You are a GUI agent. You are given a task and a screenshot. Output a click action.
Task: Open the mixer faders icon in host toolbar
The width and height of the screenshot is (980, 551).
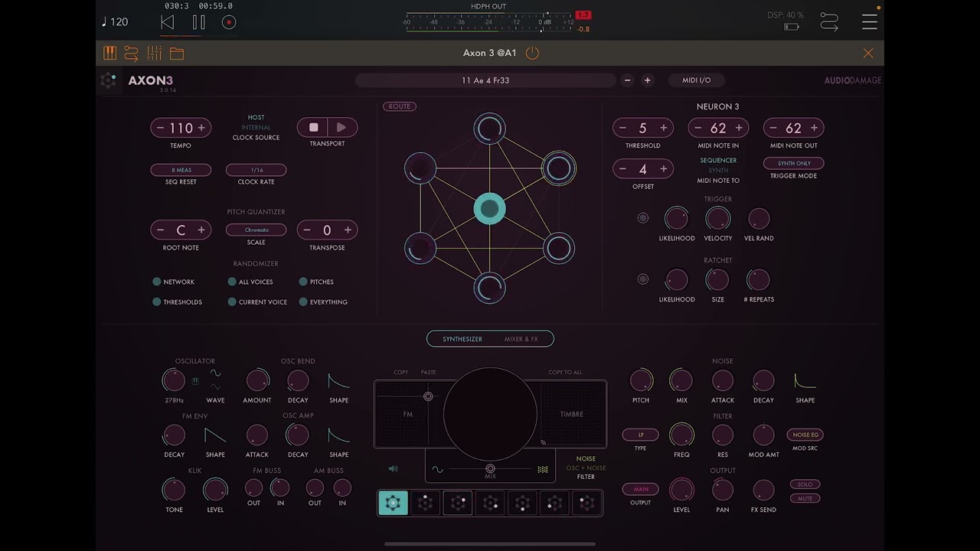point(154,53)
